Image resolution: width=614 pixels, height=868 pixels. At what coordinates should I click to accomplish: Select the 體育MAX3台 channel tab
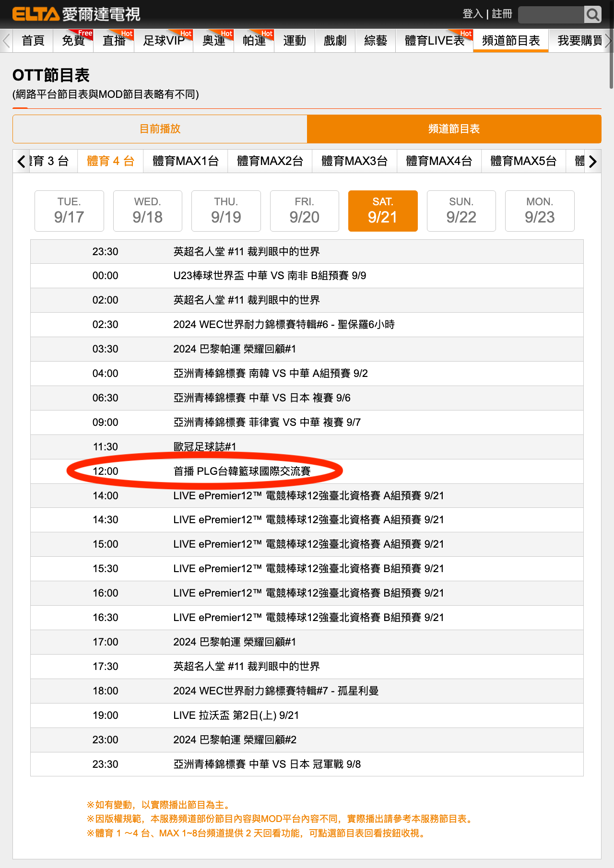[x=354, y=161]
